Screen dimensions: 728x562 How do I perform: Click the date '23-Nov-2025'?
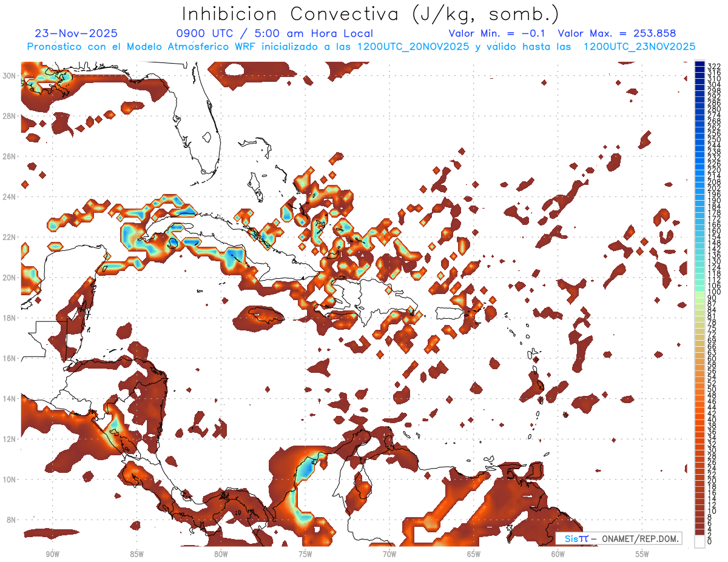point(76,33)
